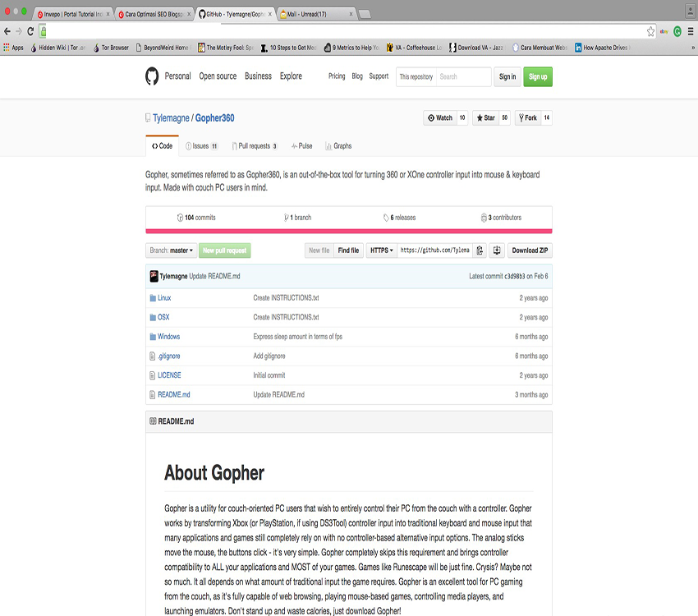Screen dimensions: 698x616
Task: Click the clone in Desktop icon
Action: (x=497, y=251)
